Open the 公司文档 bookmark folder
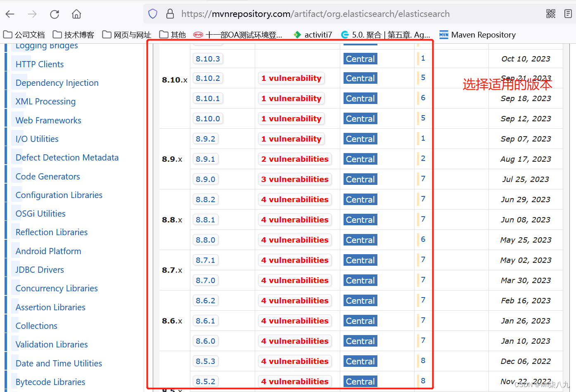The width and height of the screenshot is (576, 392). [x=24, y=35]
